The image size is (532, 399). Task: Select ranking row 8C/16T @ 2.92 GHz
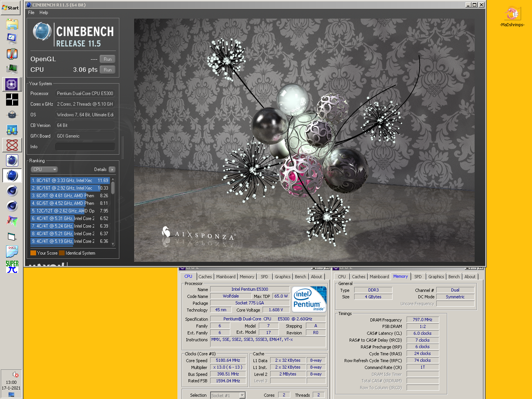click(70, 188)
